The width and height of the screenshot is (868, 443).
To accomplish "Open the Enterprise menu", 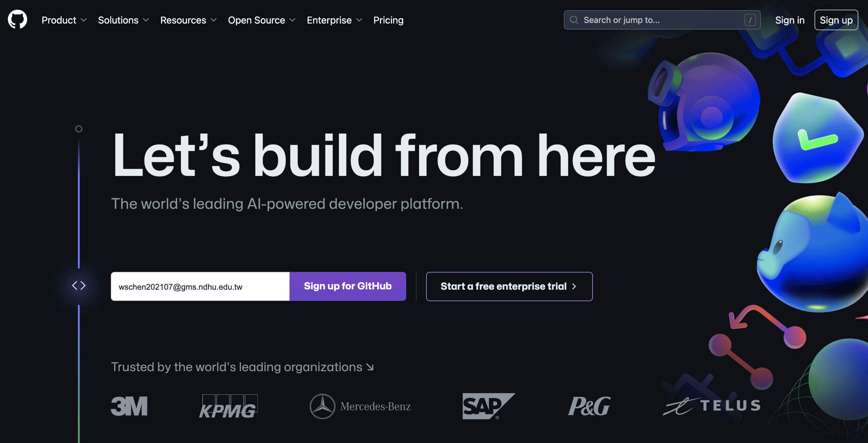I will [334, 20].
